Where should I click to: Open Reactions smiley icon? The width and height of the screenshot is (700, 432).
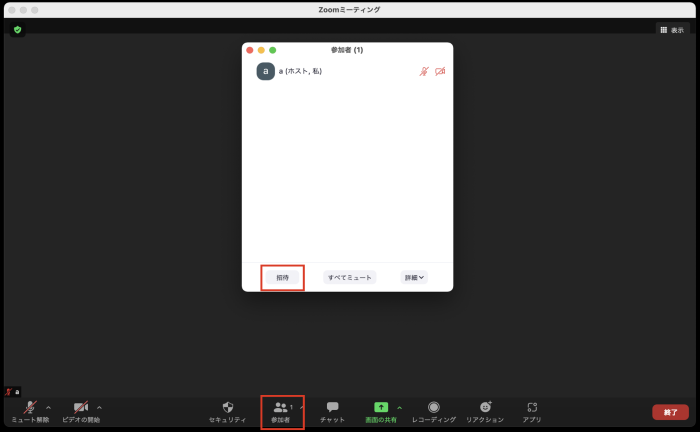click(x=485, y=407)
